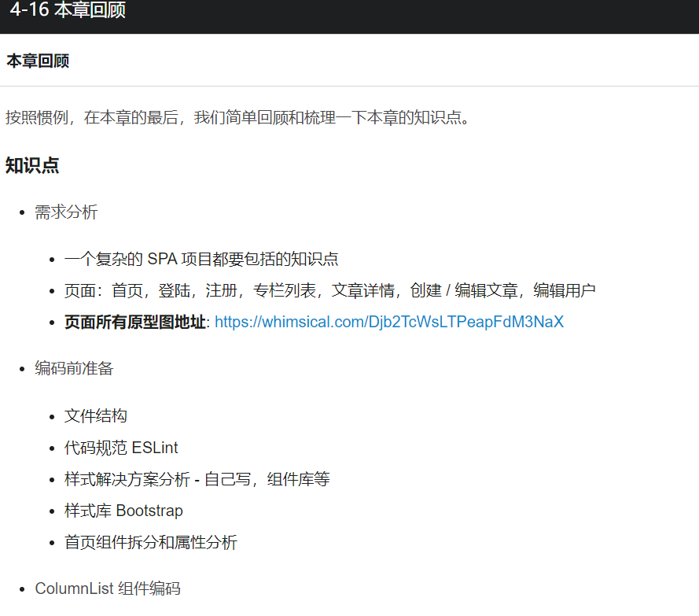Click the '样式库 Bootstrap' entry
The height and width of the screenshot is (616, 699).
click(x=123, y=510)
